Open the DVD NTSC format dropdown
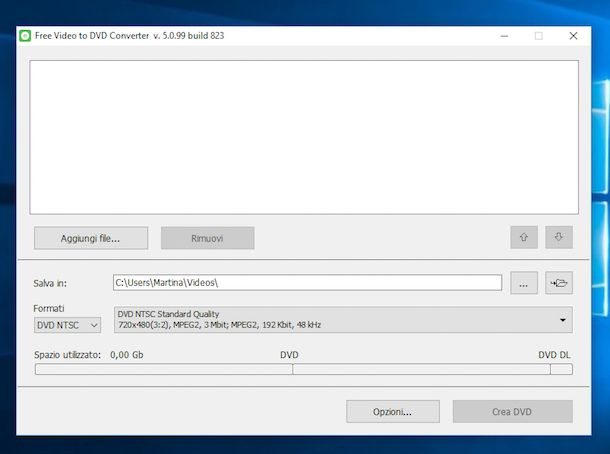 tap(67, 325)
